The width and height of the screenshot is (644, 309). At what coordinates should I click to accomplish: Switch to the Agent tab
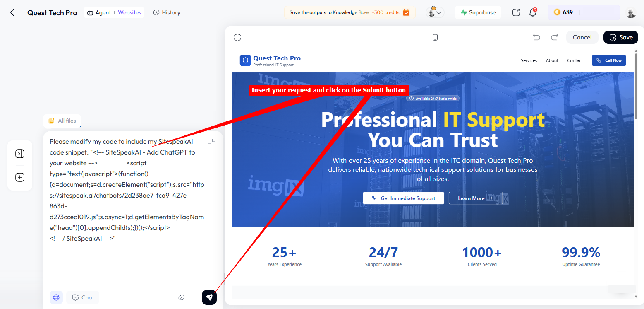click(99, 12)
